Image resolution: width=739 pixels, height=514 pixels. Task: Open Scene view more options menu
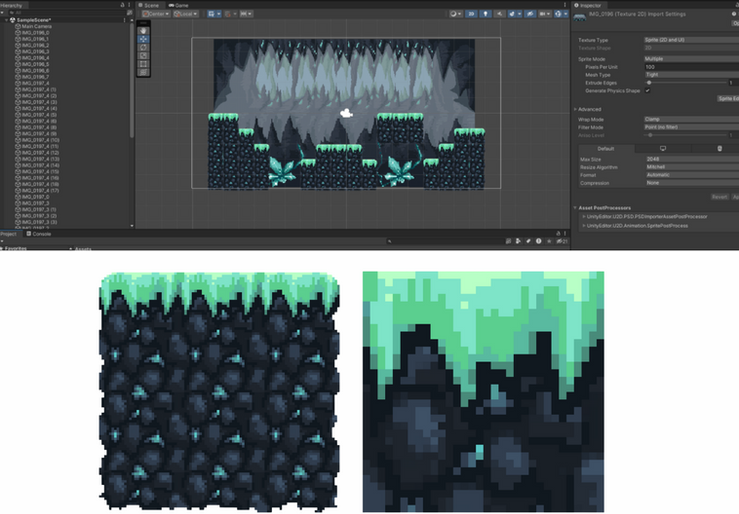565,5
